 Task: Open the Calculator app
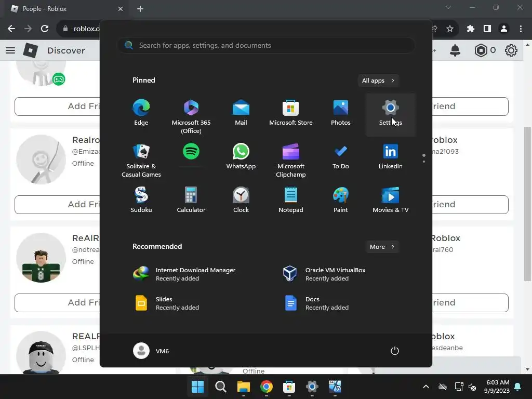pos(191,201)
